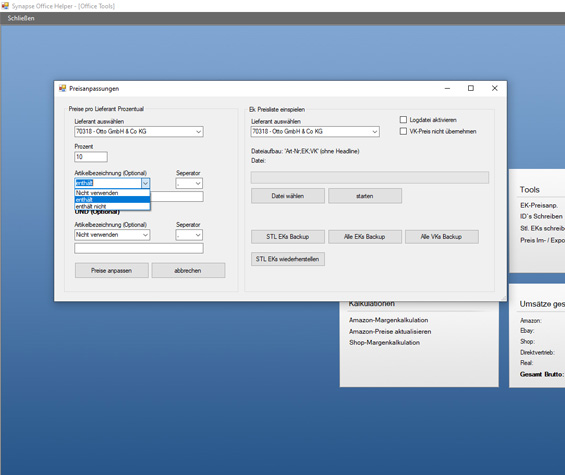
Task: Select 'Nicht verwenden' in dropdown list
Action: 112,193
